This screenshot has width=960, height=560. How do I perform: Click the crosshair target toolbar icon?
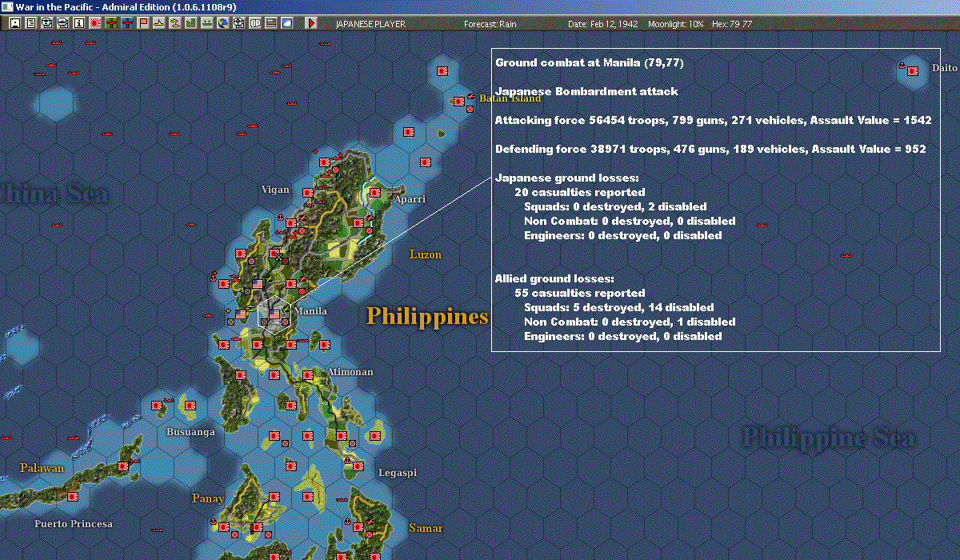click(x=238, y=23)
